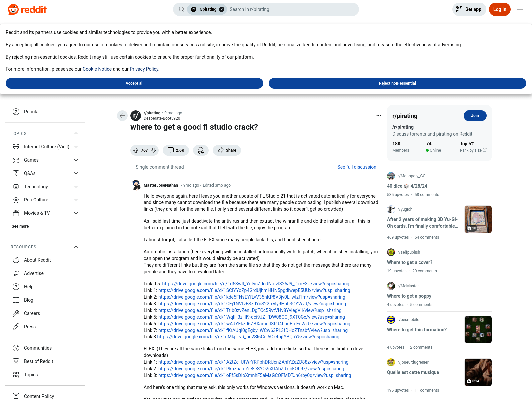This screenshot has width=532, height=399.
Task: Click the award icon button
Action: [x=201, y=150]
